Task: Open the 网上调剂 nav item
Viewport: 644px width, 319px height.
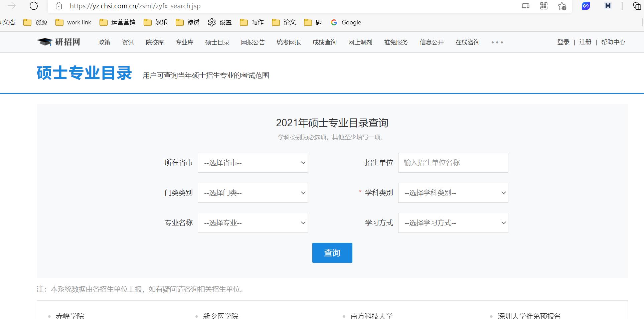Action: coord(360,42)
